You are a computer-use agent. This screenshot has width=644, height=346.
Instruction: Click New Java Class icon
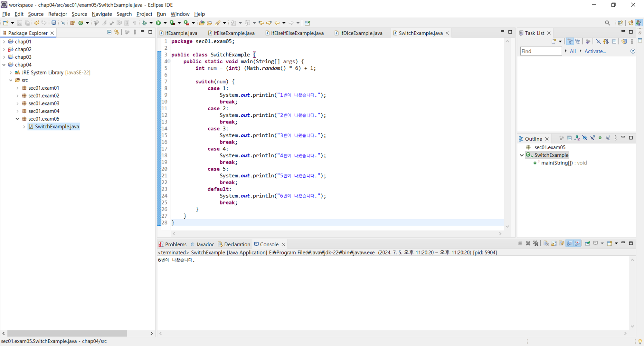tap(81, 23)
